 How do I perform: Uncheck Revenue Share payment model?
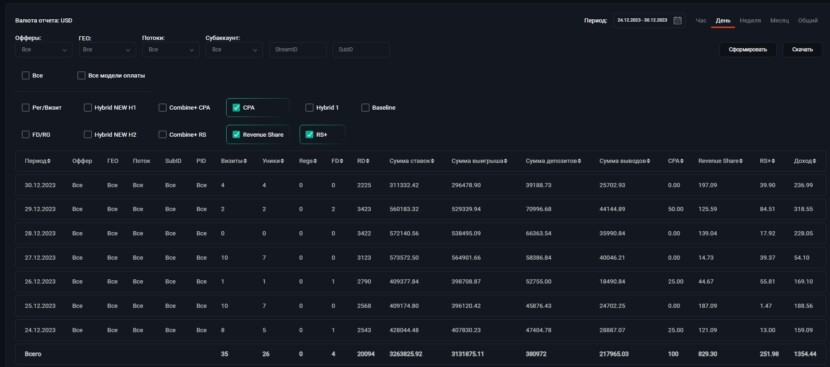click(236, 135)
